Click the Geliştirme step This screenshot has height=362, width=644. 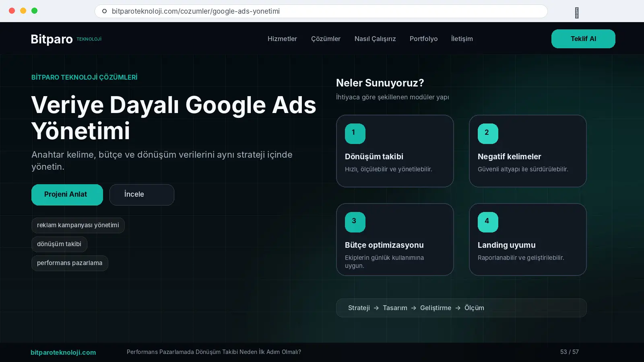coord(436,308)
